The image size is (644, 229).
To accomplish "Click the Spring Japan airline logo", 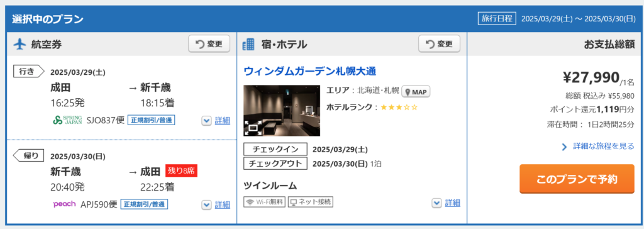I will 68,120.
